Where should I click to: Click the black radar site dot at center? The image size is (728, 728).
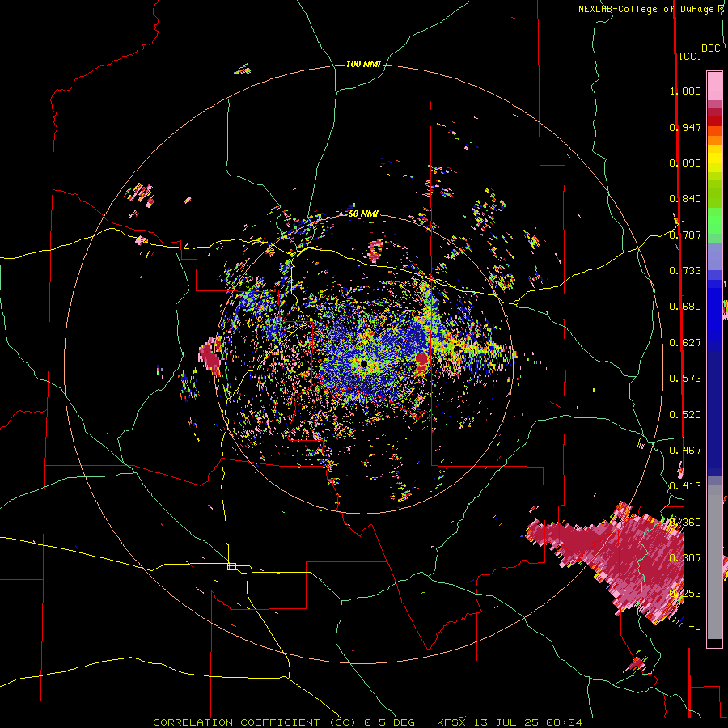[363, 363]
